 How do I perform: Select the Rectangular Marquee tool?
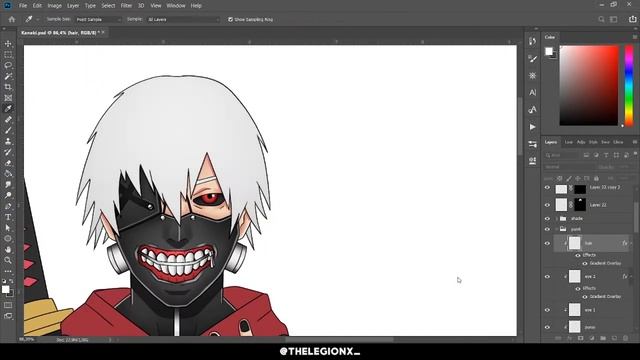(x=8, y=55)
